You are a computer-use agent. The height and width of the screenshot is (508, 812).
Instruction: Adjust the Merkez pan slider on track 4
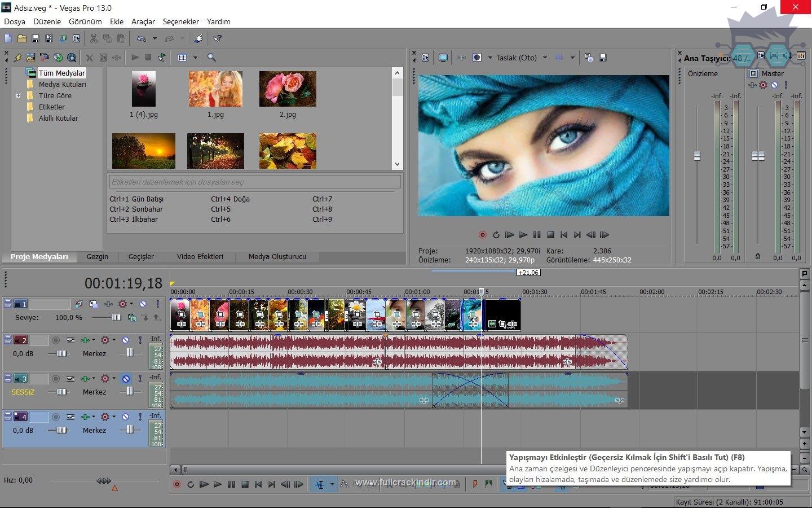[x=130, y=430]
